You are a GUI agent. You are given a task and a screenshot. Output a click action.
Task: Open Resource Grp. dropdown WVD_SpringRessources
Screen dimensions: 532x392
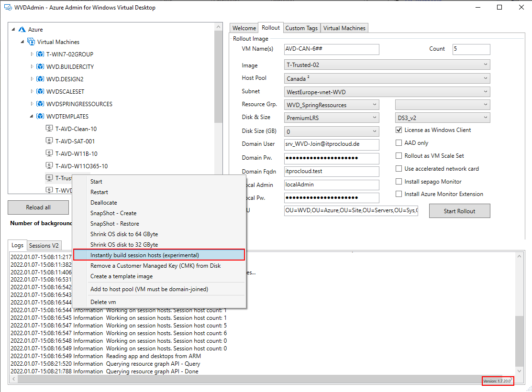(332, 105)
